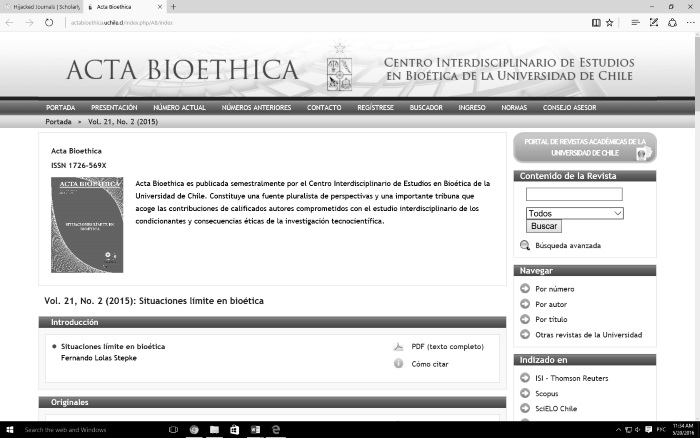Click arrow icon next to Otras revistas
This screenshot has height=438, width=700.
[x=525, y=334]
